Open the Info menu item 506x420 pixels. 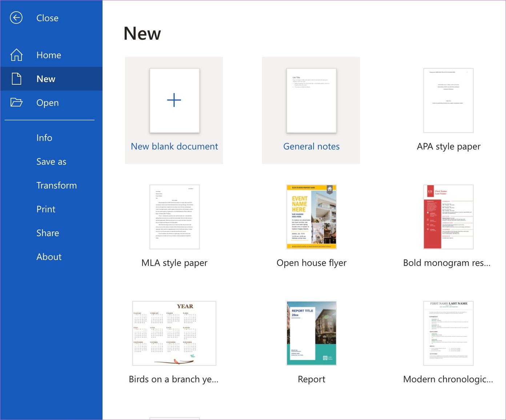(x=44, y=138)
